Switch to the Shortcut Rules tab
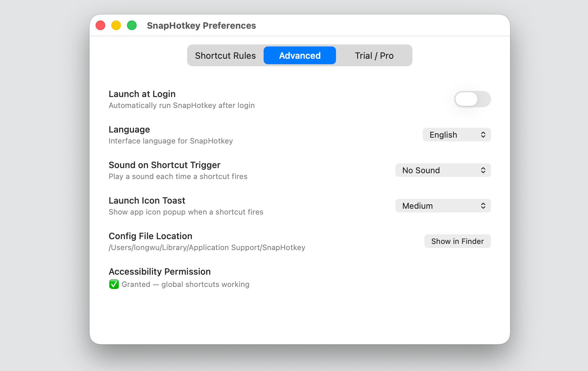588x371 pixels. [225, 55]
